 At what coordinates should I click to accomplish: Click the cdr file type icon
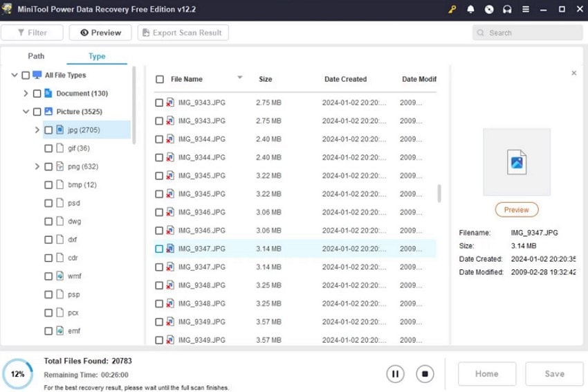(x=59, y=258)
